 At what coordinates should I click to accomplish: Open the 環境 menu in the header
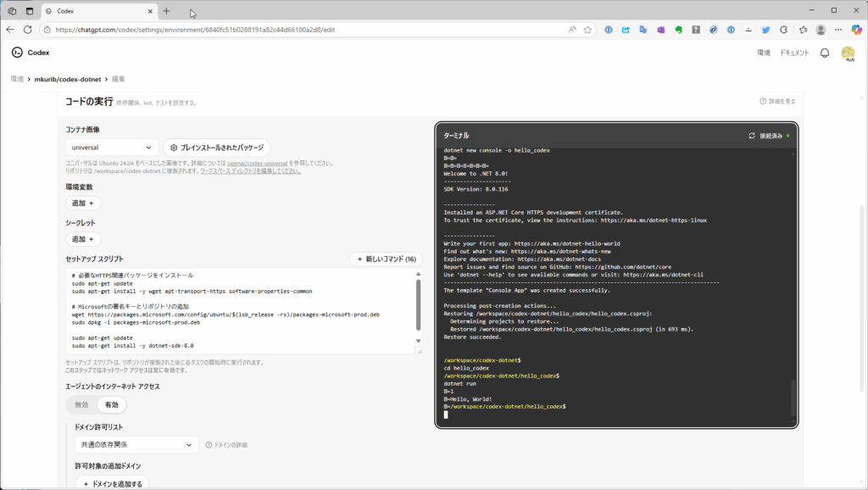click(x=764, y=53)
